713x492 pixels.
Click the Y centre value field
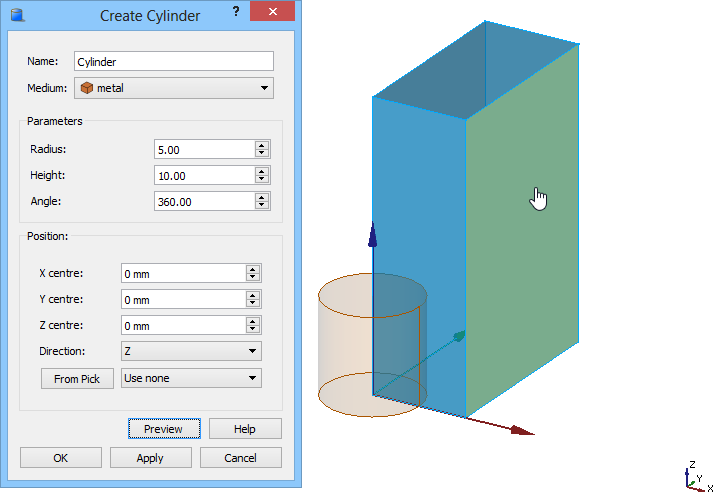click(x=183, y=299)
